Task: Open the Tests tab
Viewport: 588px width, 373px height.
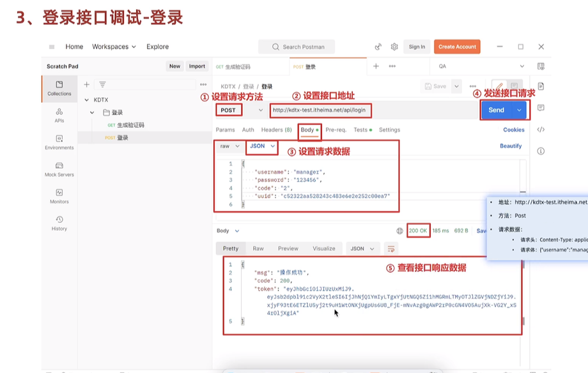Action: tap(362, 130)
